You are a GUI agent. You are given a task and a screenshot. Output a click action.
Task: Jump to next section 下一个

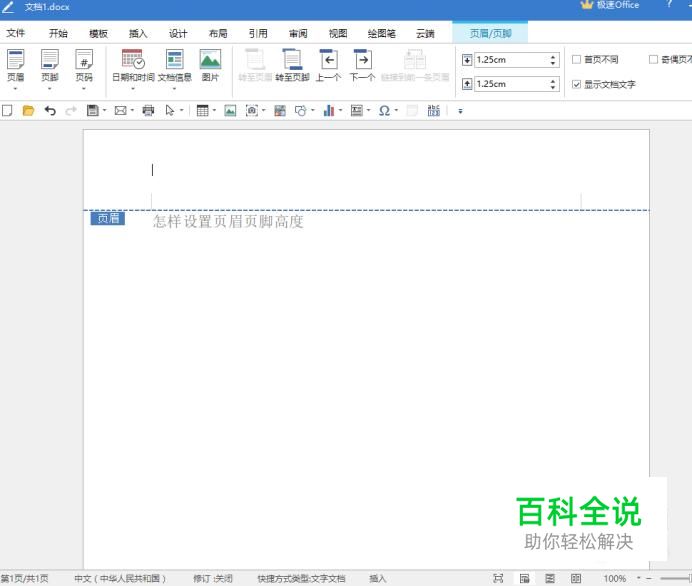click(x=363, y=65)
